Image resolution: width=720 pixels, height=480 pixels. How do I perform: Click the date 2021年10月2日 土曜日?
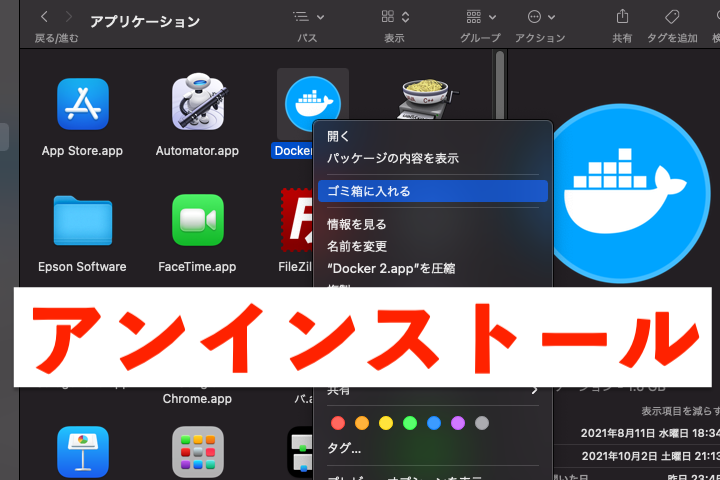(x=638, y=456)
